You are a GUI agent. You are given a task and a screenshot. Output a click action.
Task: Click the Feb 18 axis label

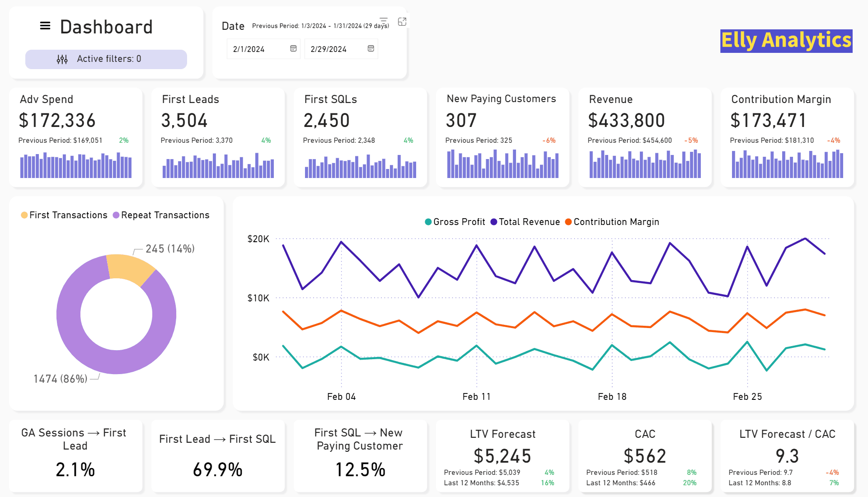coord(612,397)
